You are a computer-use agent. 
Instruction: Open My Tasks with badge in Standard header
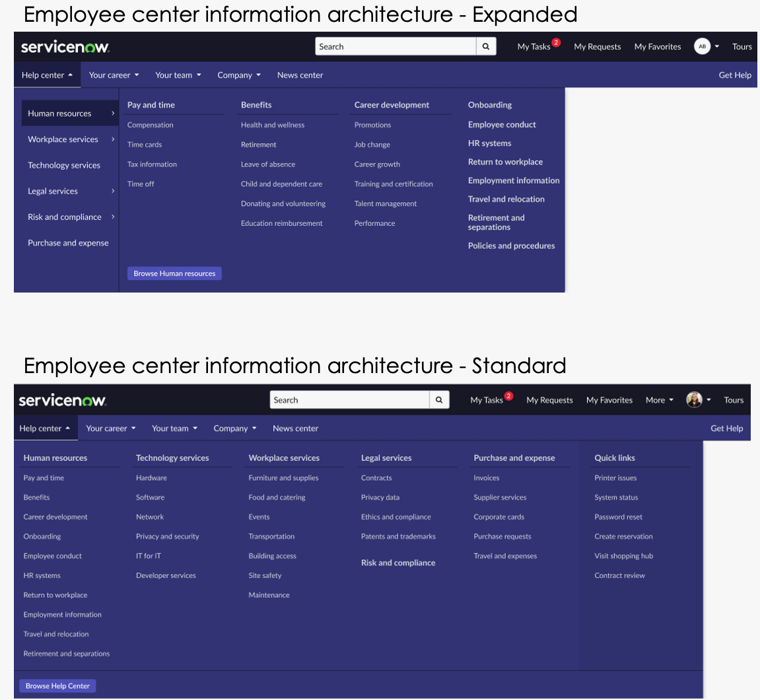[x=491, y=400]
